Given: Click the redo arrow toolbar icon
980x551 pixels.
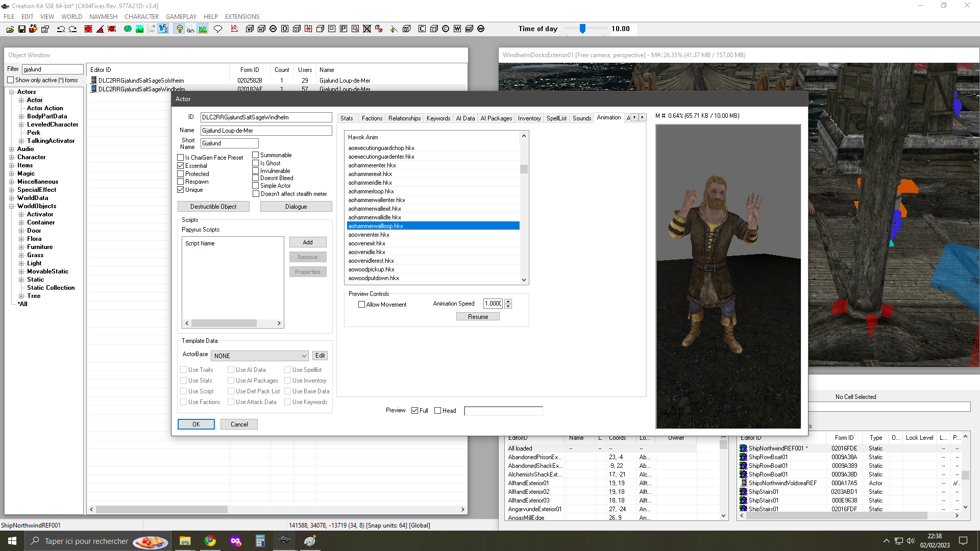Looking at the screenshot, I should point(72,29).
